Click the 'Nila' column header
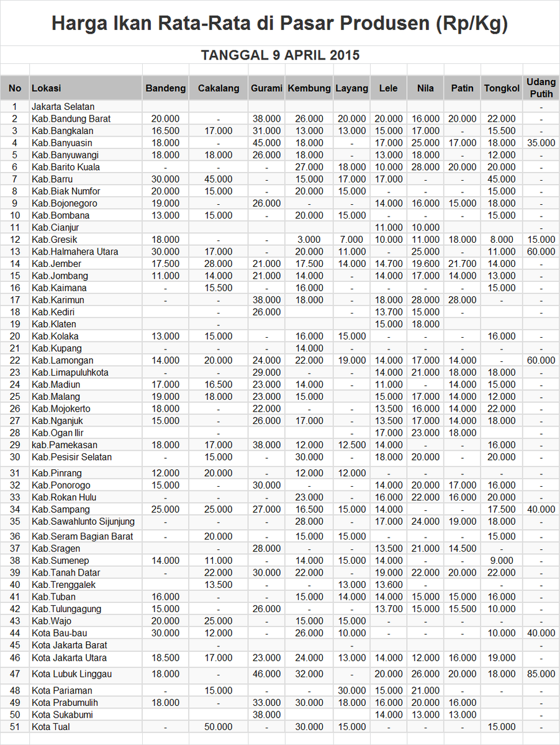The image size is (560, 745). pyautogui.click(x=425, y=88)
